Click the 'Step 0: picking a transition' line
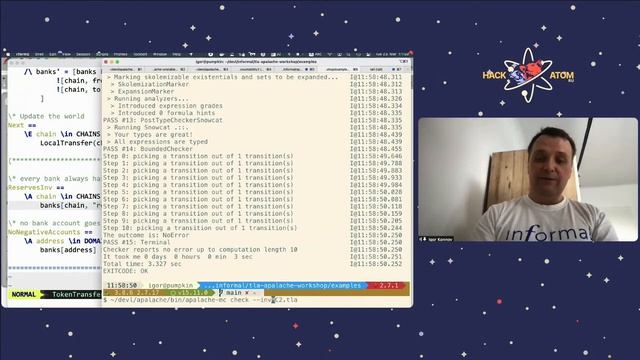 (x=198, y=156)
